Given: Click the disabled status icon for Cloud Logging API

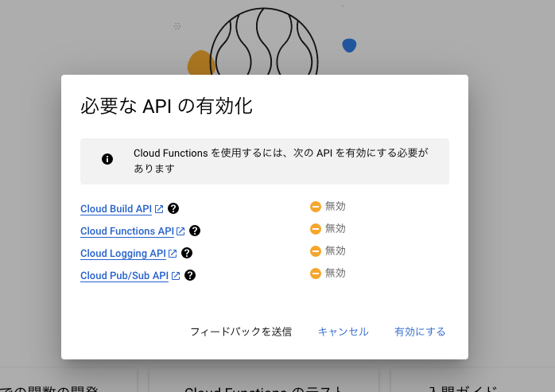Looking at the screenshot, I should [316, 251].
